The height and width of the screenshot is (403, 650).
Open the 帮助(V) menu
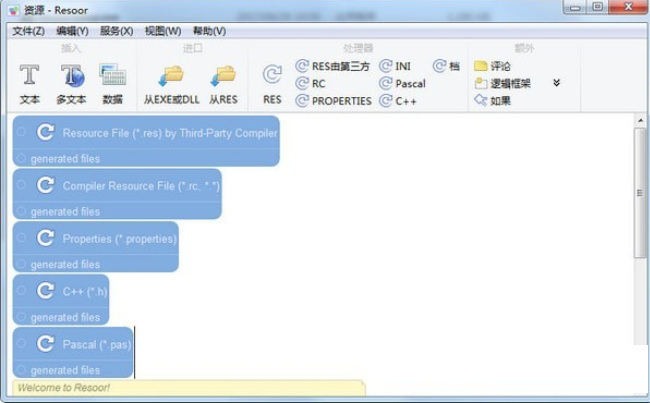(209, 31)
